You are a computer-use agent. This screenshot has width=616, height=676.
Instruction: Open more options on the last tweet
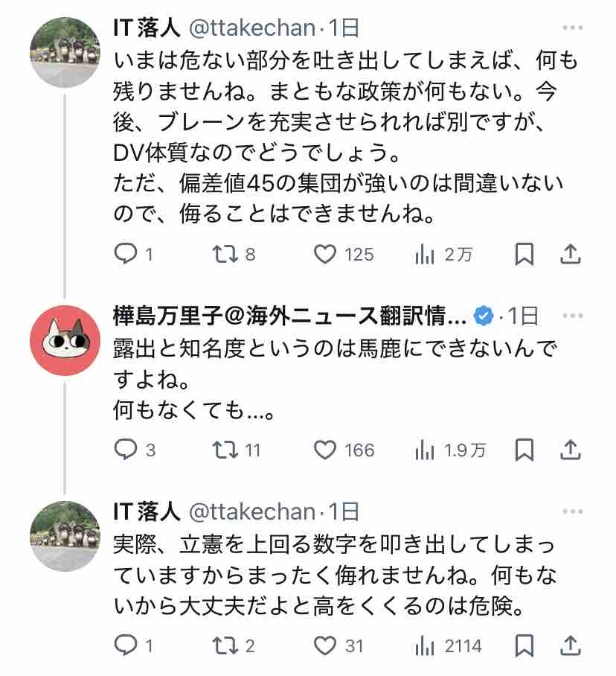pos(573,511)
